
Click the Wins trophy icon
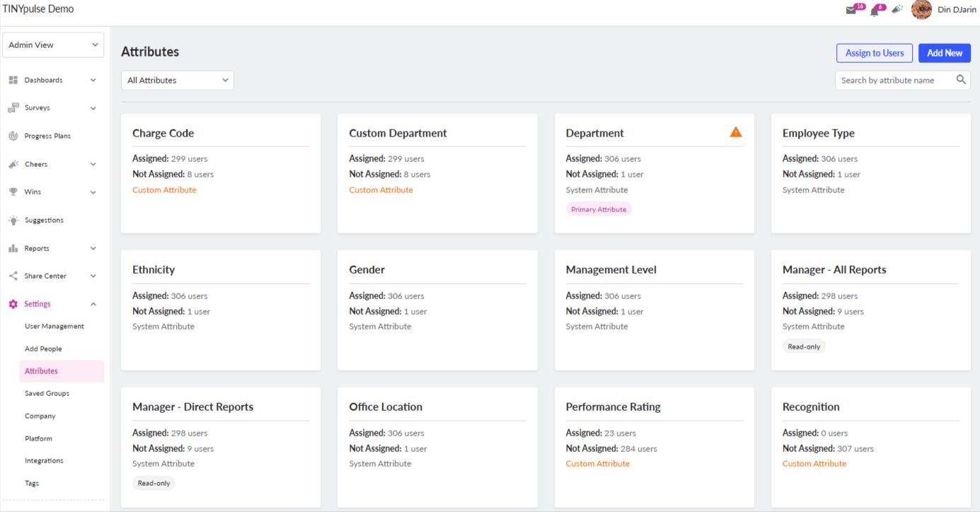pos(13,192)
